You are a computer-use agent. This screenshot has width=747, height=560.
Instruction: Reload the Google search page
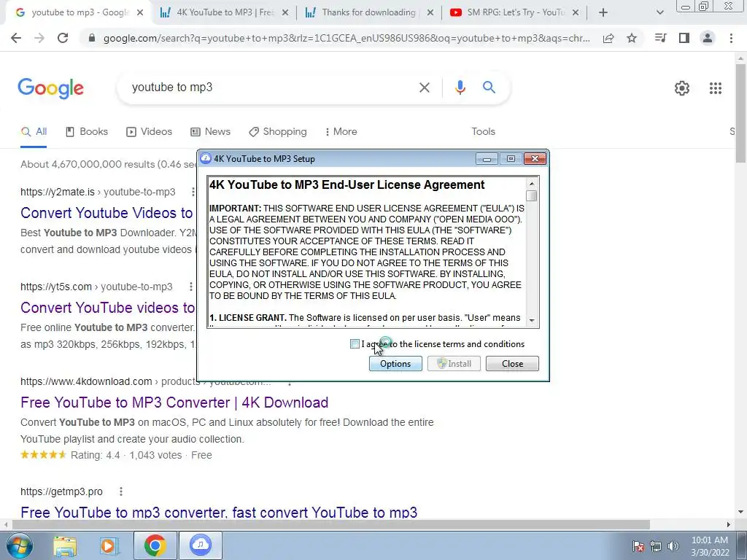coord(63,38)
